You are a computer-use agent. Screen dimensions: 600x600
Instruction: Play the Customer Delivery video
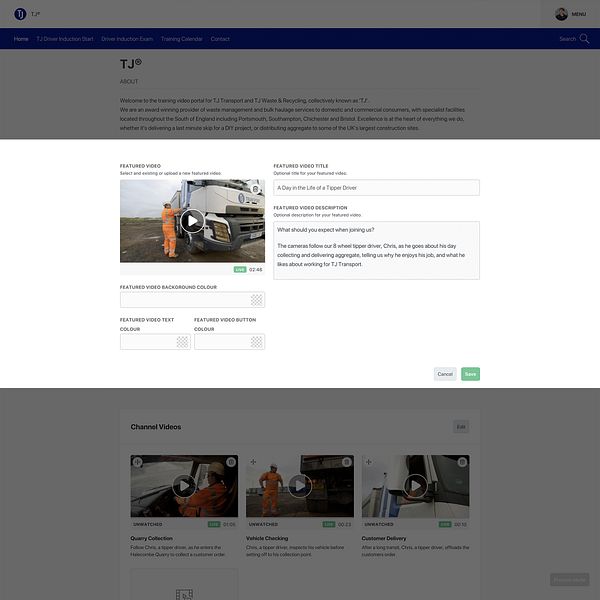416,486
